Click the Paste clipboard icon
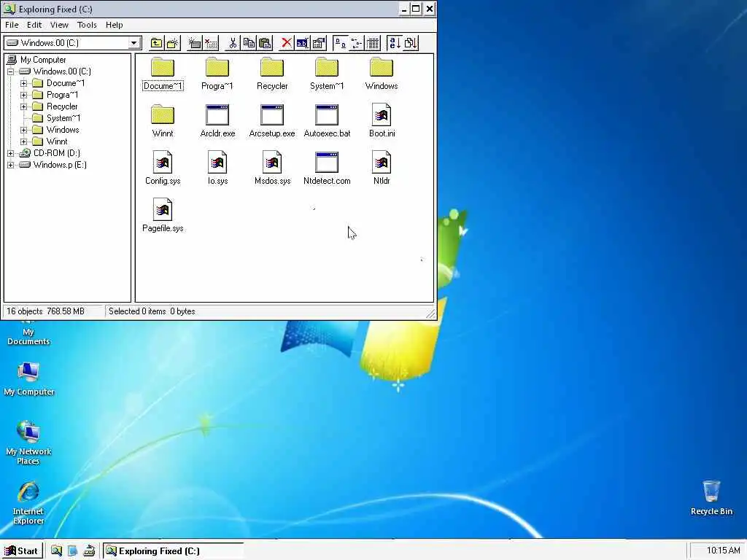 pyautogui.click(x=265, y=43)
